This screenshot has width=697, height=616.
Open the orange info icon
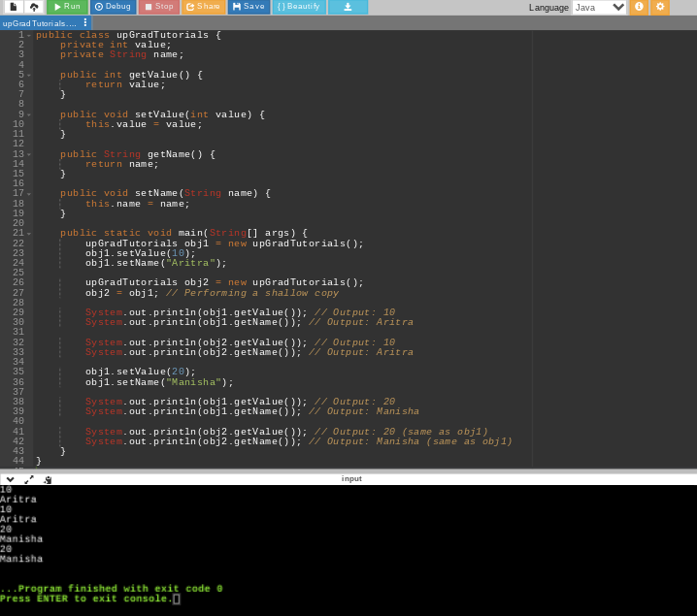point(639,7)
